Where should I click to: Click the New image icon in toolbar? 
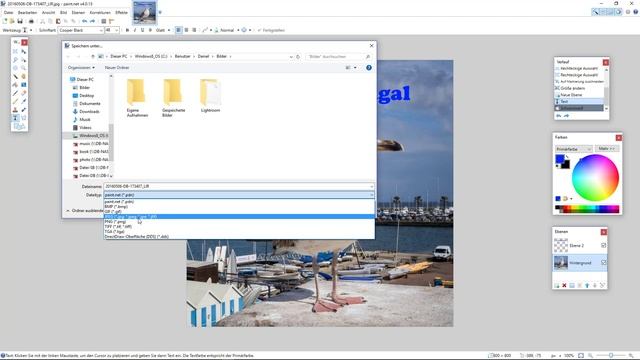(5, 21)
